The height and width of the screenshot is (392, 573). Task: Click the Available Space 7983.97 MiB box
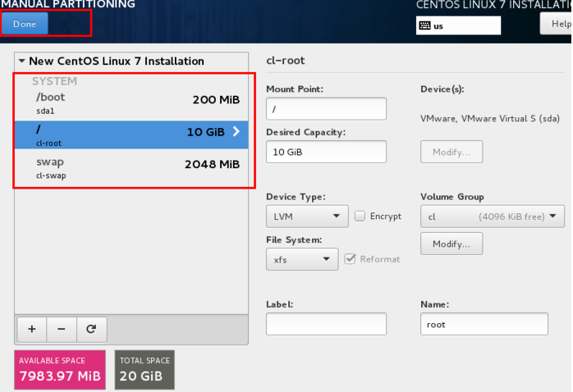point(60,370)
